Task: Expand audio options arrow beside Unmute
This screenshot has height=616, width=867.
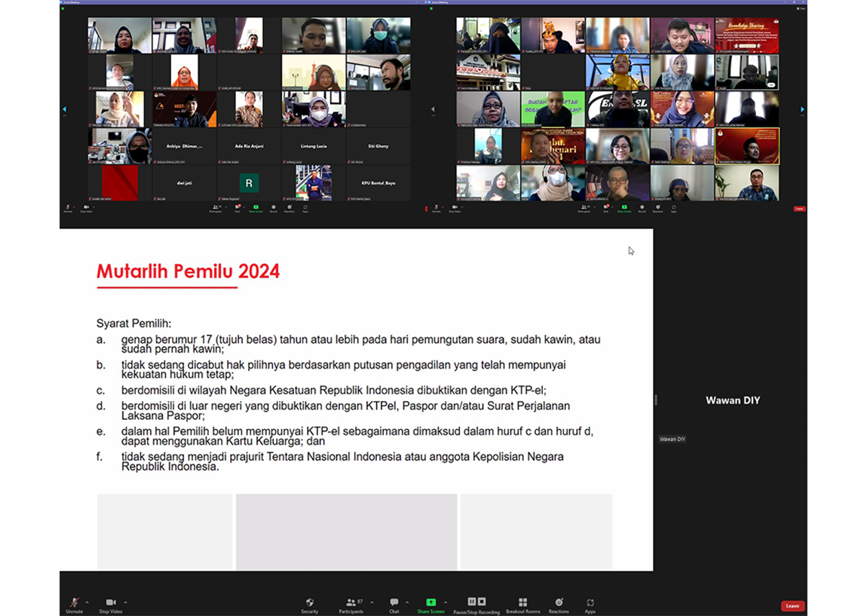Action: click(87, 602)
